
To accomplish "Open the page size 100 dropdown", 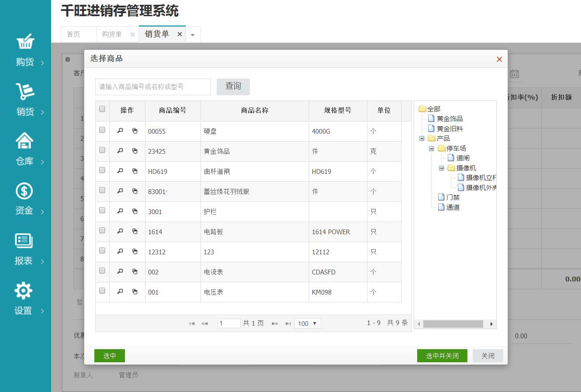I will tap(308, 323).
